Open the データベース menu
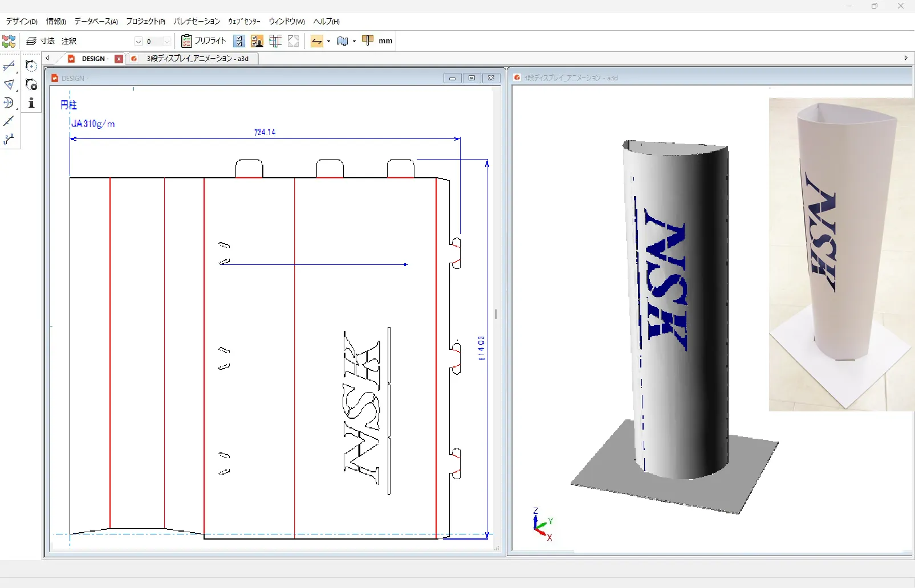Viewport: 915px width, 588px height. point(96,22)
